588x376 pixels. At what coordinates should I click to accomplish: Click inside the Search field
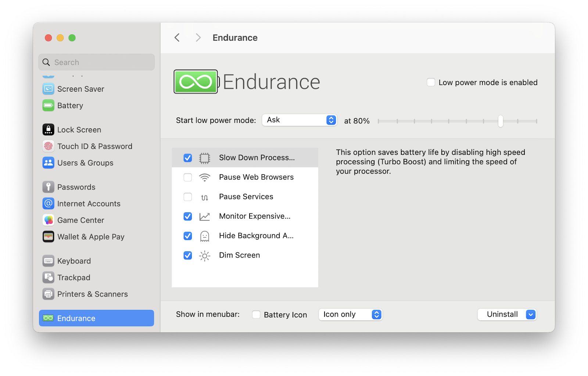(97, 62)
